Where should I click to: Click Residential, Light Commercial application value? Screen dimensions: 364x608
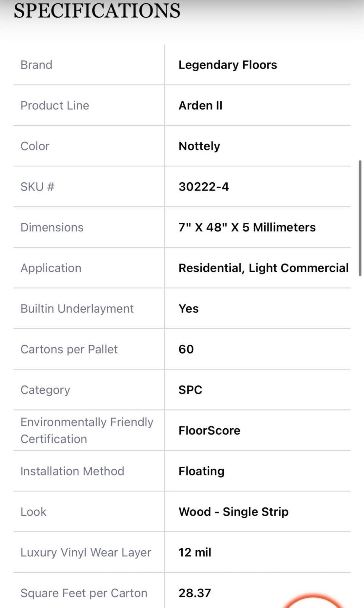coord(263,268)
